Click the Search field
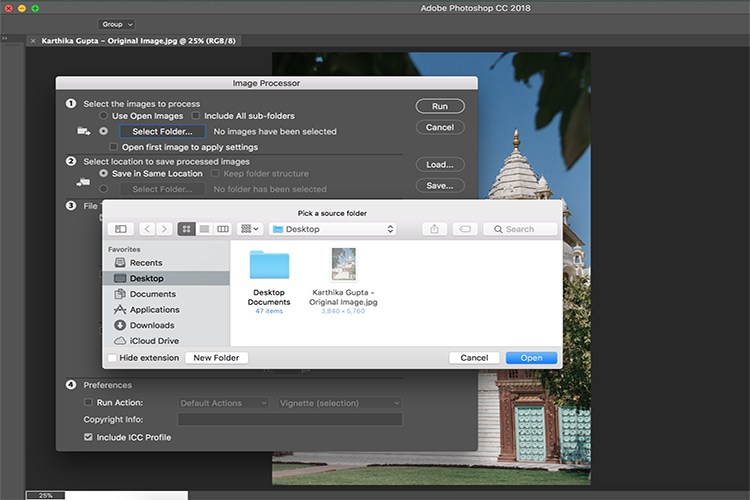 tap(520, 229)
